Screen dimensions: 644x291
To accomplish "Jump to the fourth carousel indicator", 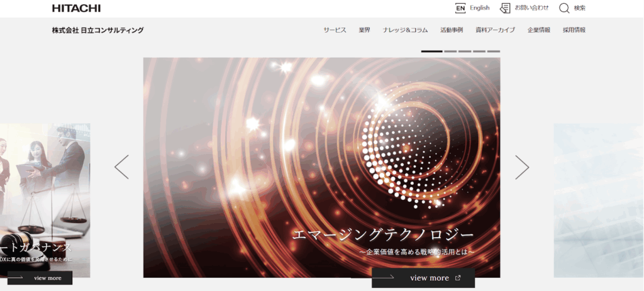I will [x=479, y=51].
